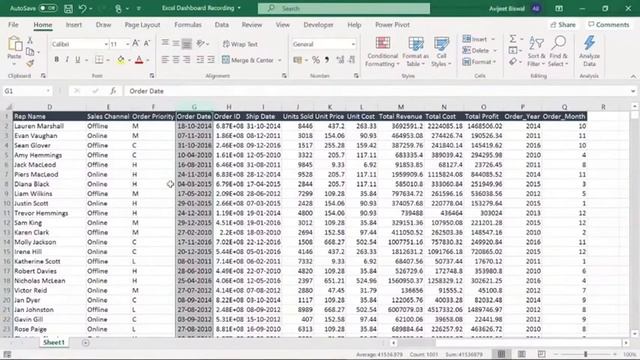Screen dimensions: 640x360
Task: Toggle Underline formatting
Action: pos(78,60)
